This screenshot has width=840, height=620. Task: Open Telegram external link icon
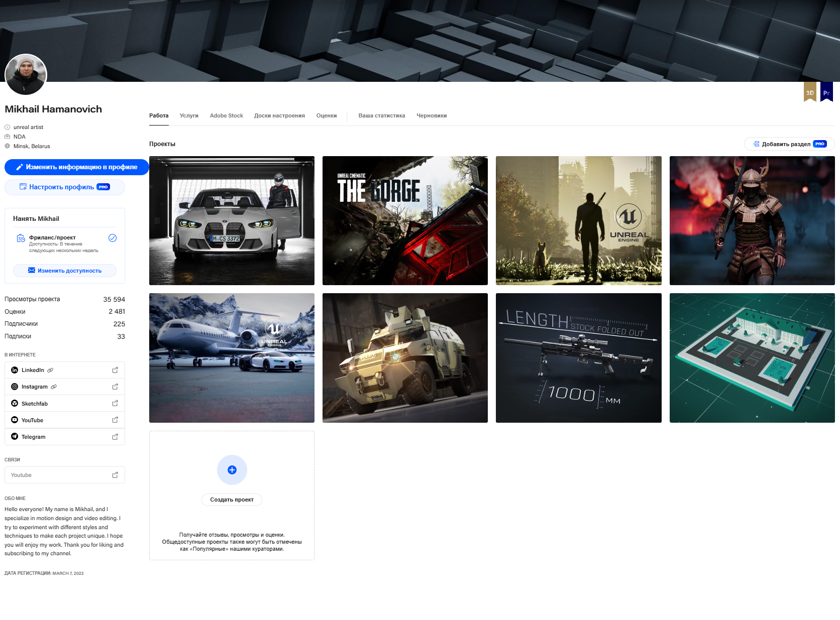click(115, 437)
